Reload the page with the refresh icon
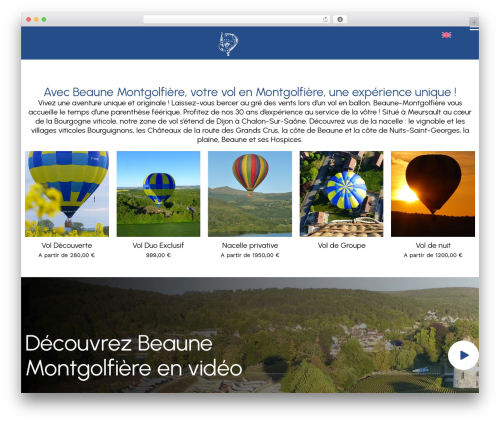The height and width of the screenshot is (423, 500). pos(325,20)
